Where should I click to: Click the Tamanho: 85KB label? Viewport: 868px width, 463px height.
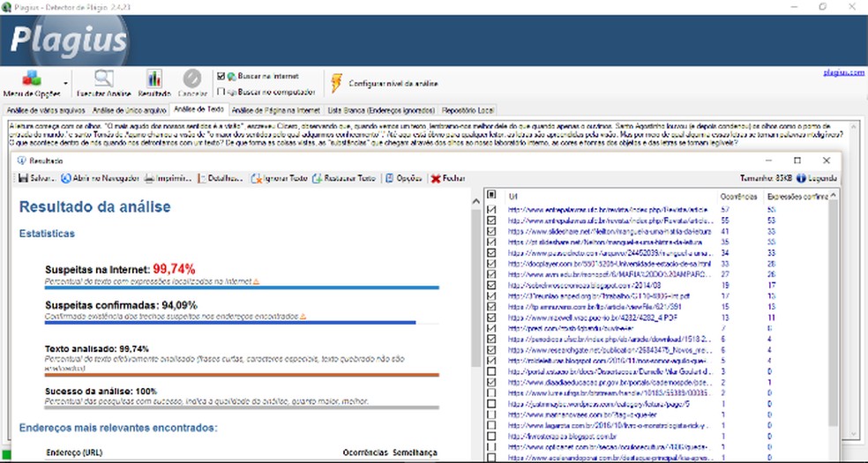[767, 178]
